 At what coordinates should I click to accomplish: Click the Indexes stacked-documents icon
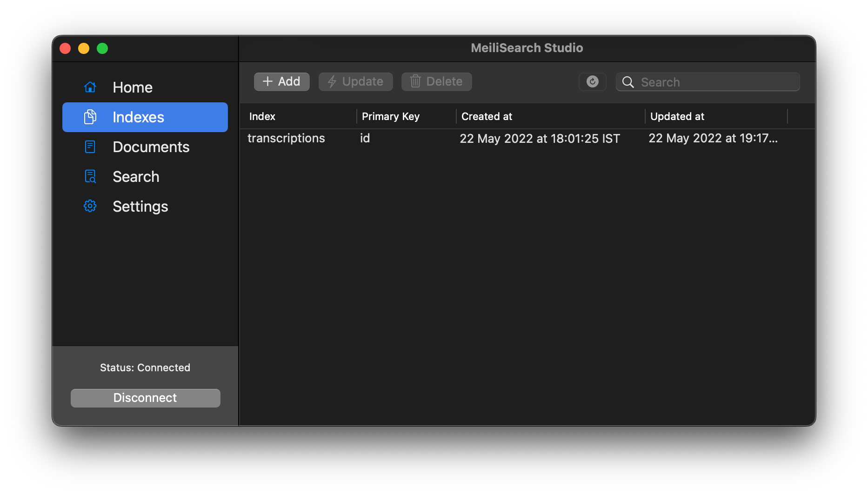90,117
